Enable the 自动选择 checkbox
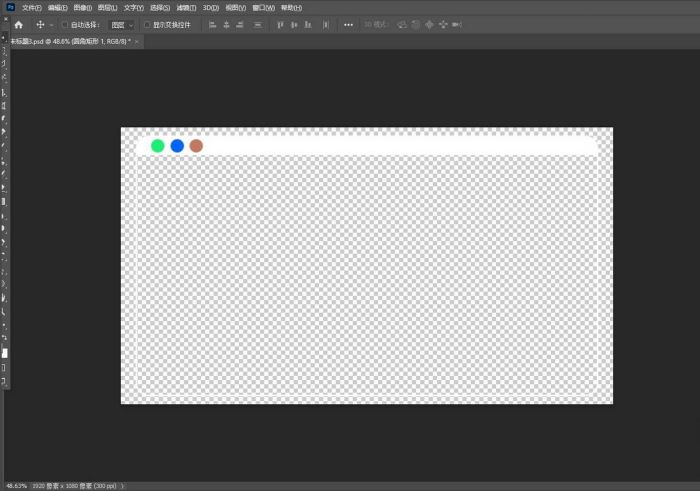Viewport: 700px width, 491px height. 66,24
